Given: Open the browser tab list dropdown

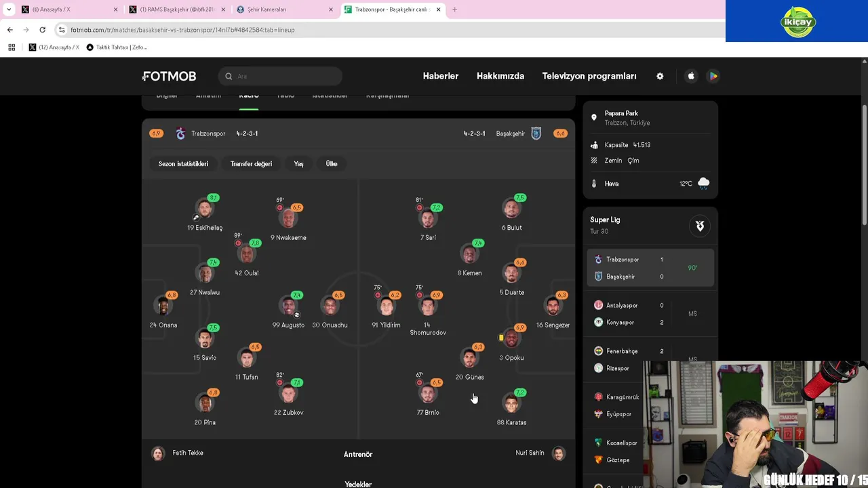Looking at the screenshot, I should [x=9, y=9].
